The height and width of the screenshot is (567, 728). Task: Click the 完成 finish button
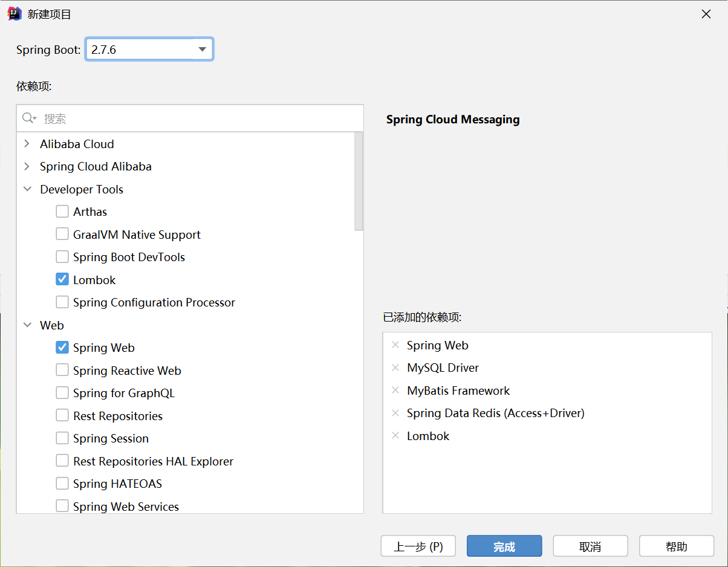pyautogui.click(x=504, y=546)
